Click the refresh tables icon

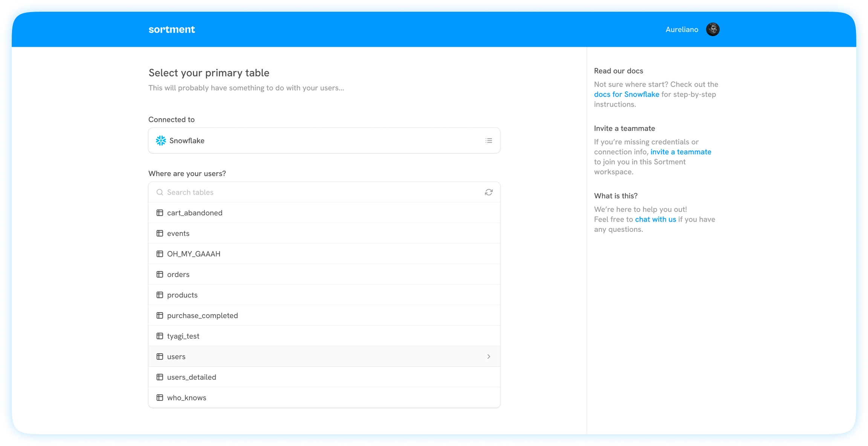click(x=489, y=192)
